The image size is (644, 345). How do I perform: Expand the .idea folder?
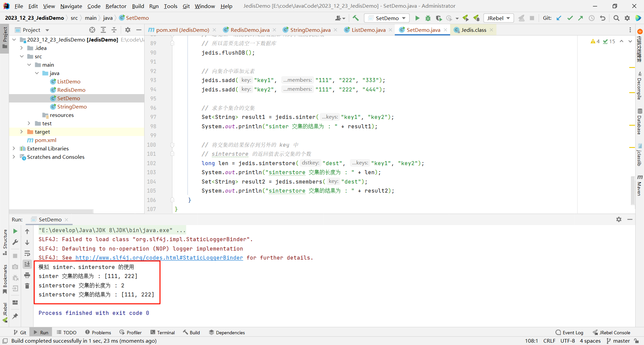[21, 48]
